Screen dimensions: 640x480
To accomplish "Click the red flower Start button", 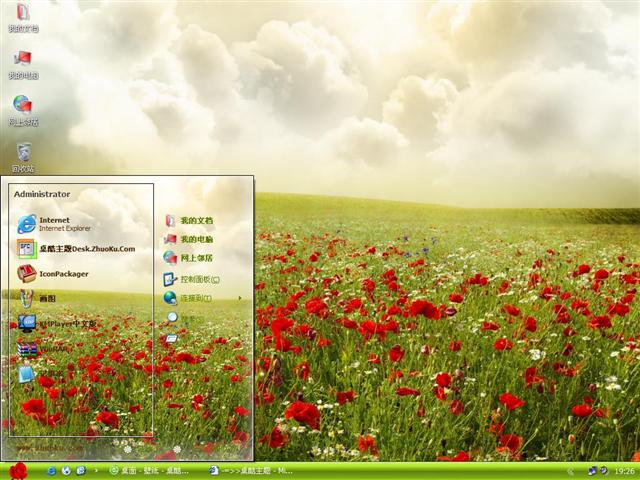I will click(18, 471).
